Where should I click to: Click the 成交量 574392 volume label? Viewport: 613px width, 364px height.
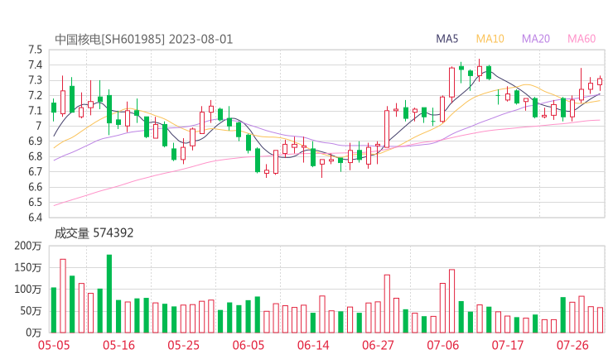coord(94,233)
